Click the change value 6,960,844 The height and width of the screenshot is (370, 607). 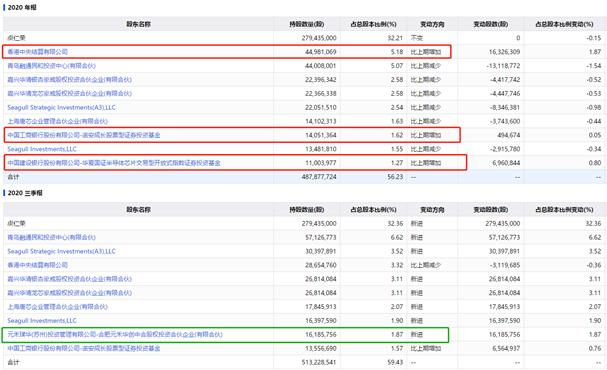point(506,163)
